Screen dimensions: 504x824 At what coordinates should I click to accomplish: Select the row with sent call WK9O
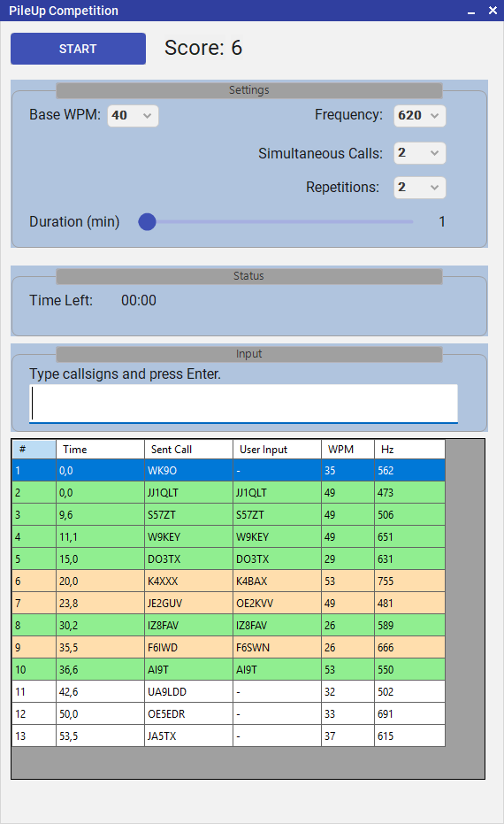pos(228,470)
